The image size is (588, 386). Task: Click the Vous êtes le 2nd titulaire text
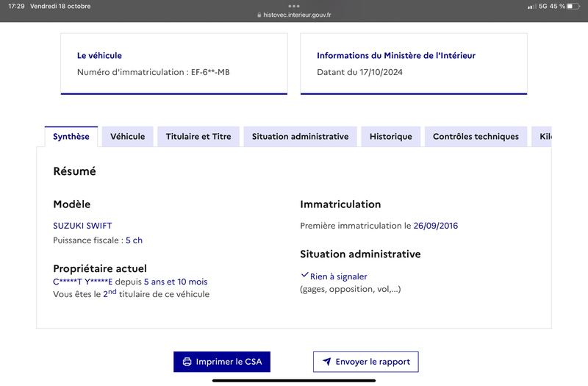coord(132,293)
